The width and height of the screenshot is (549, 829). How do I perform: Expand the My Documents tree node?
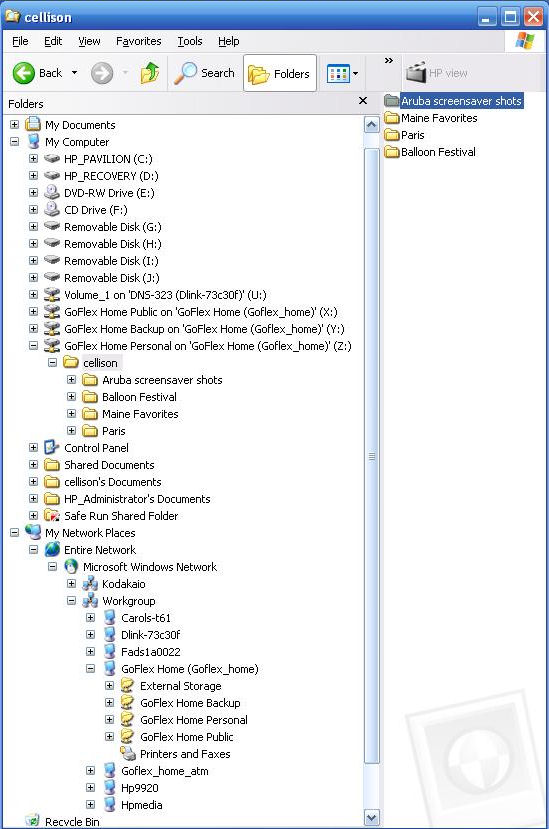pyautogui.click(x=14, y=125)
